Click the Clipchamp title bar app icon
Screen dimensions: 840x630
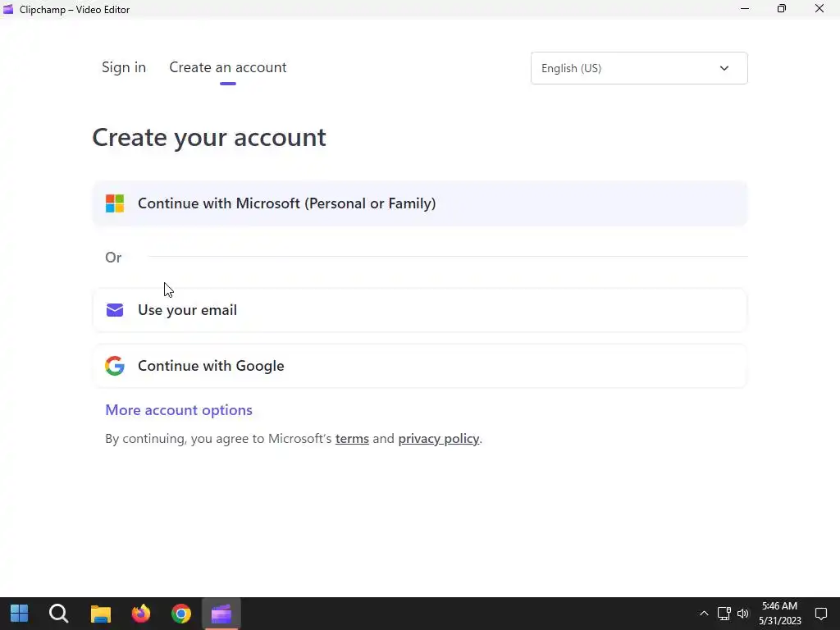click(8, 10)
